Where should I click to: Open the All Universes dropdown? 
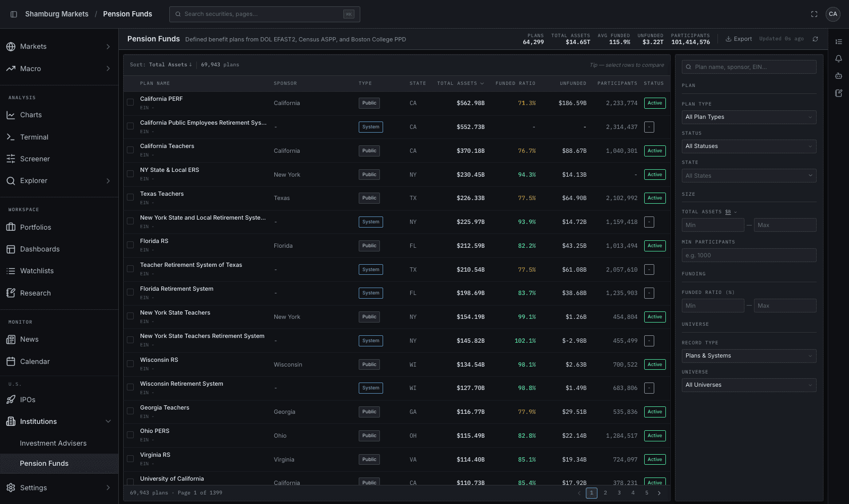[x=749, y=385]
